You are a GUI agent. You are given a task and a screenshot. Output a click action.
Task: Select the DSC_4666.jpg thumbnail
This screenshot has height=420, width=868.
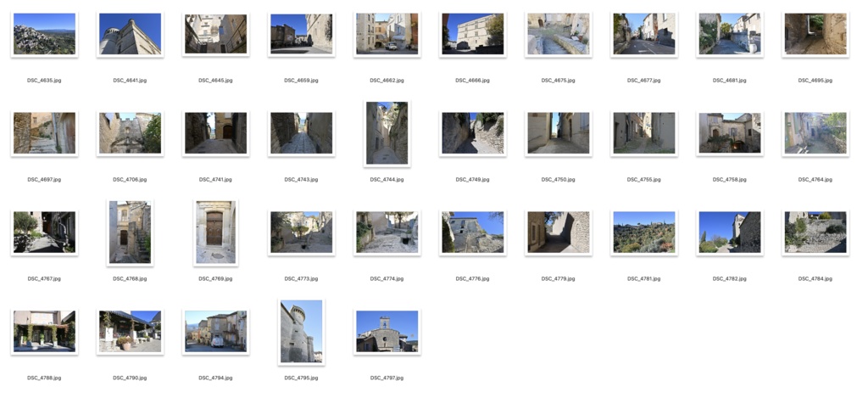coord(473,34)
